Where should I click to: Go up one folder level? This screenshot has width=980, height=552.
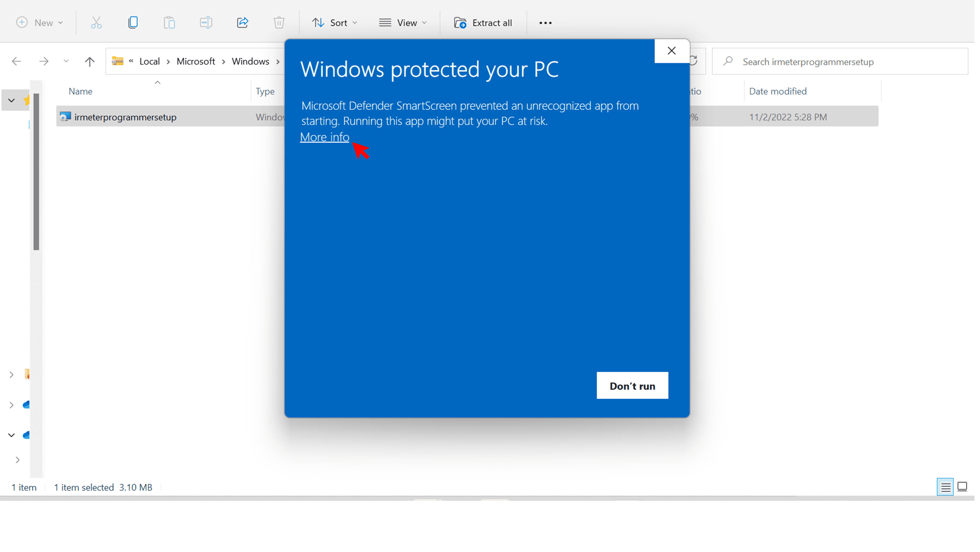click(x=90, y=62)
